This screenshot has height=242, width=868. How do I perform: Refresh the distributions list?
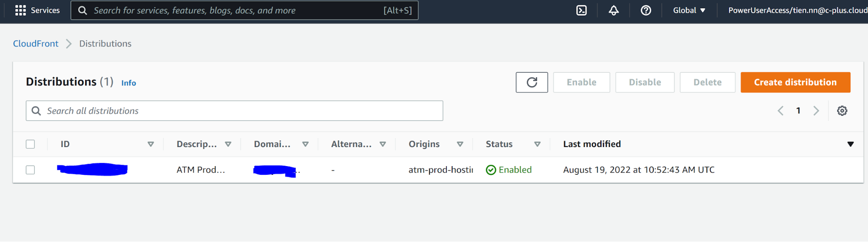tap(531, 82)
